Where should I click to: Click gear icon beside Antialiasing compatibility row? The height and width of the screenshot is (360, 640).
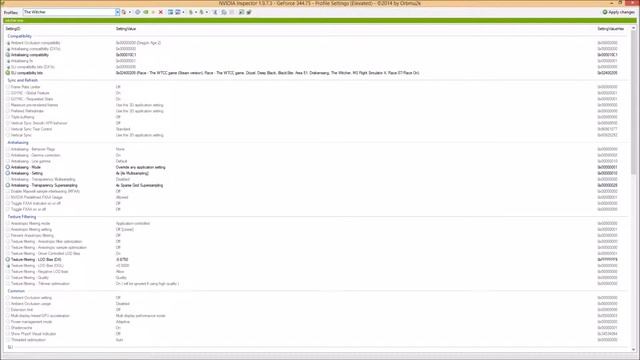(x=8, y=55)
